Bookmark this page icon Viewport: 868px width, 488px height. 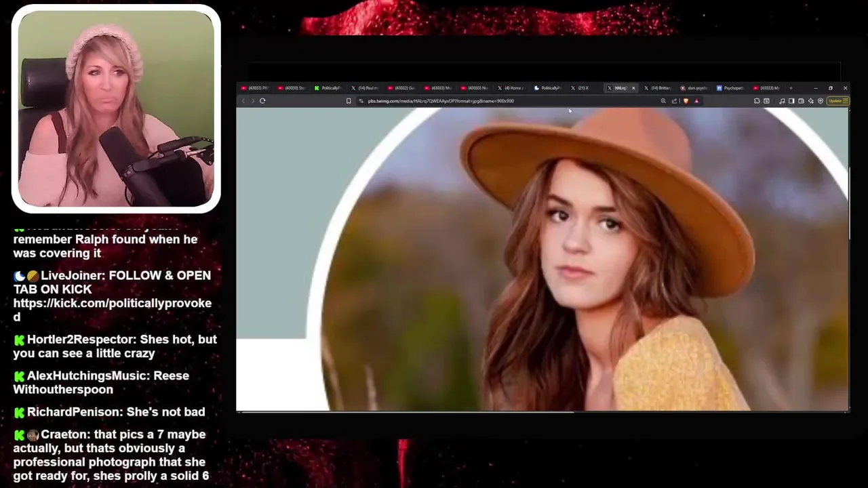pos(349,101)
